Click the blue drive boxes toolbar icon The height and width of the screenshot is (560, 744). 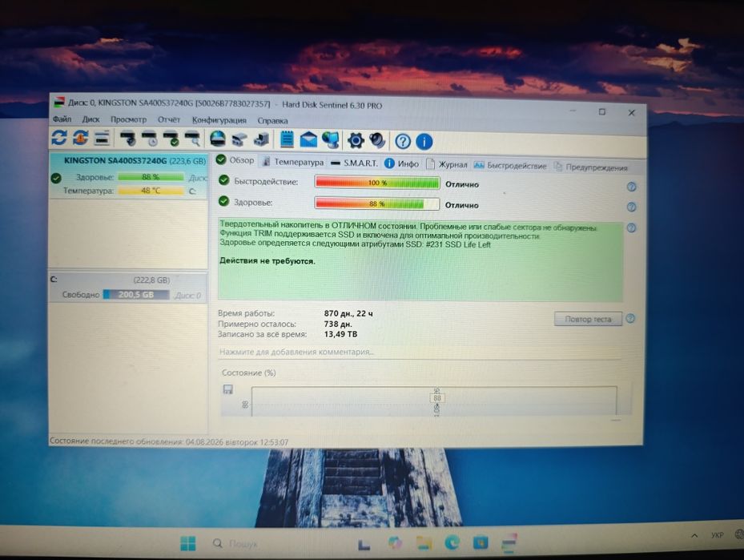261,139
